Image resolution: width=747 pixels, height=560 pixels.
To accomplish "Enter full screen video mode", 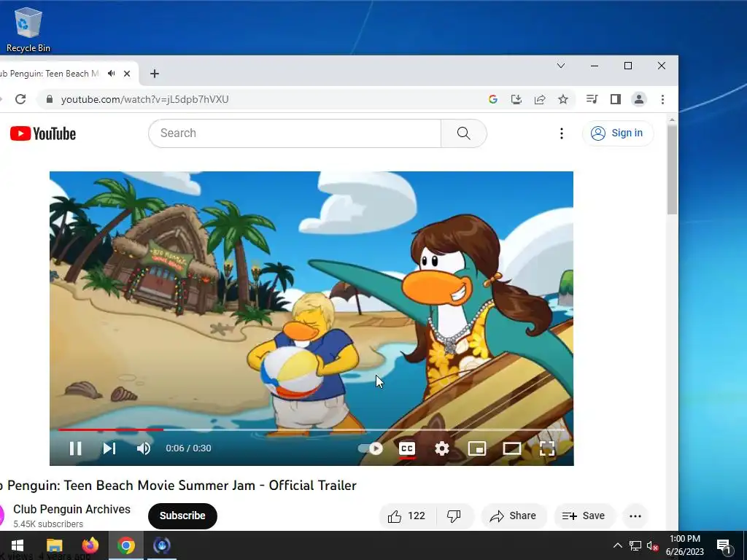I will (547, 448).
